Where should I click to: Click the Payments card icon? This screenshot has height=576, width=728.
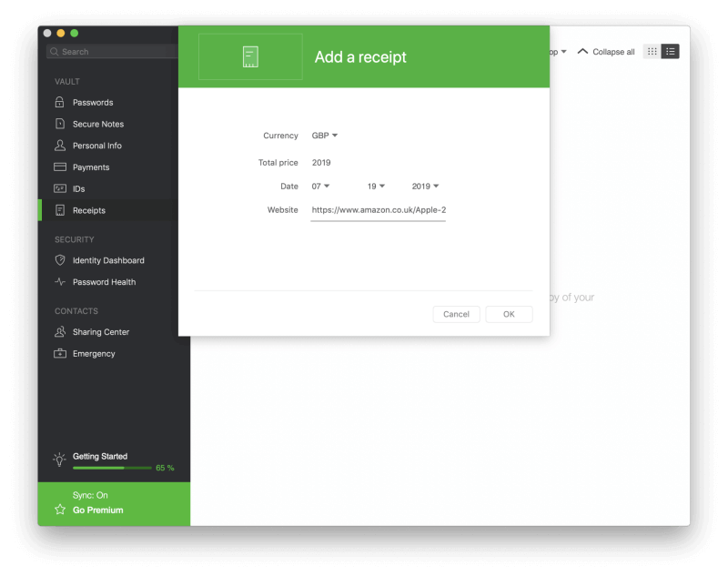click(x=60, y=167)
